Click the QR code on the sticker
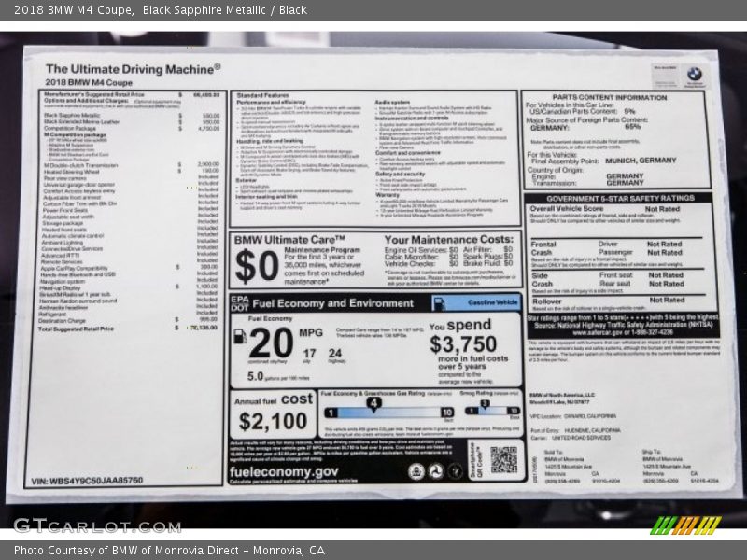This screenshot has height=560, width=747. point(503,459)
